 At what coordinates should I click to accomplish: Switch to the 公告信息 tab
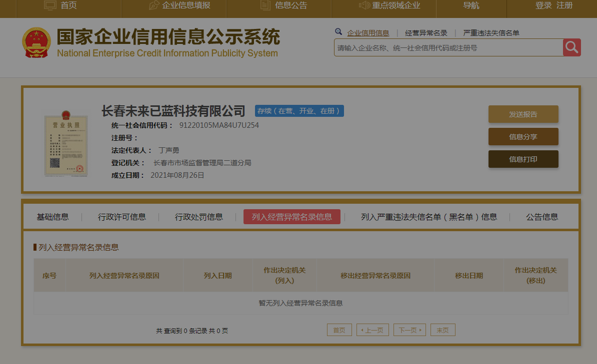click(x=542, y=217)
